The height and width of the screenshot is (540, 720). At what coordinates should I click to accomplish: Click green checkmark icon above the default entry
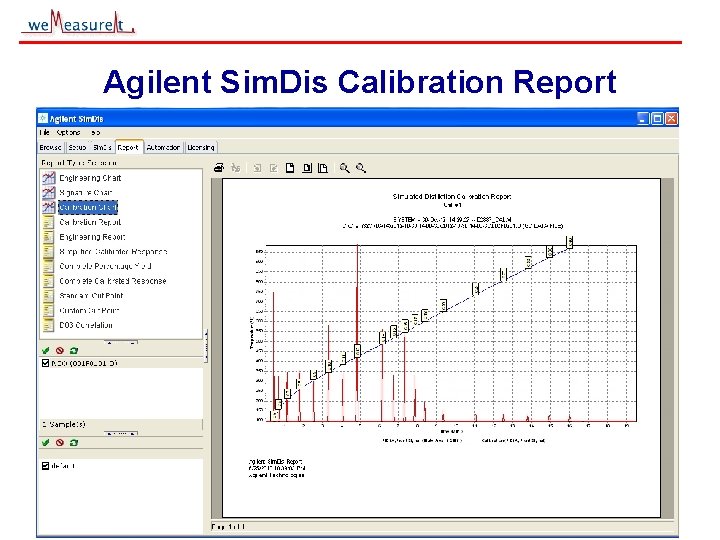45,443
